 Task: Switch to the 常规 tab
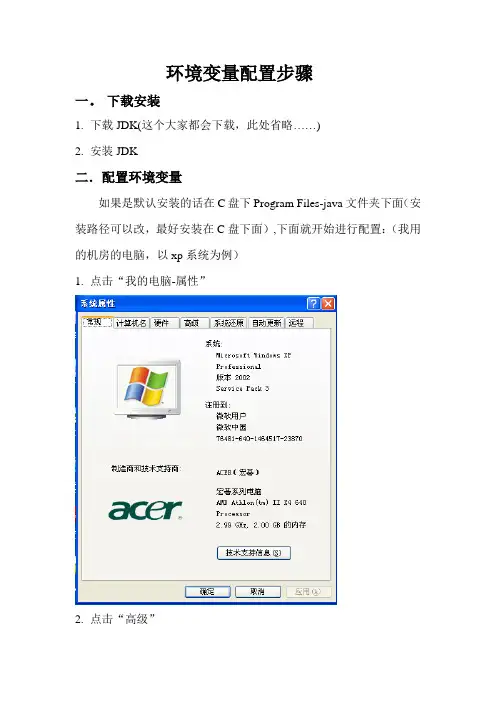[97, 322]
